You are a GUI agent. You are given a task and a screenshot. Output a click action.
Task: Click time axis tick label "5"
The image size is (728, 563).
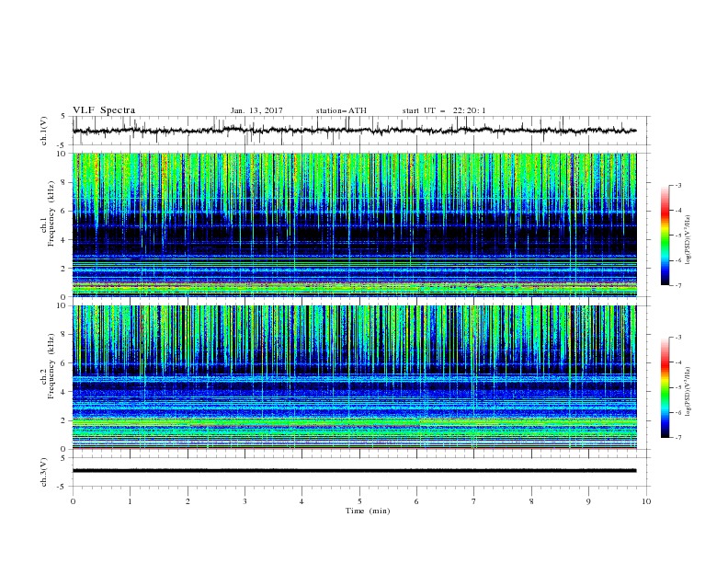pyautogui.click(x=359, y=501)
